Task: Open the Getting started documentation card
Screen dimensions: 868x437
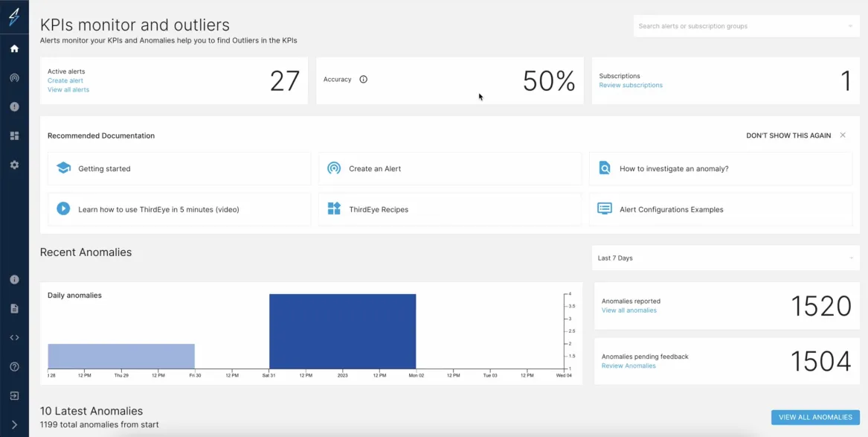Action: click(179, 168)
